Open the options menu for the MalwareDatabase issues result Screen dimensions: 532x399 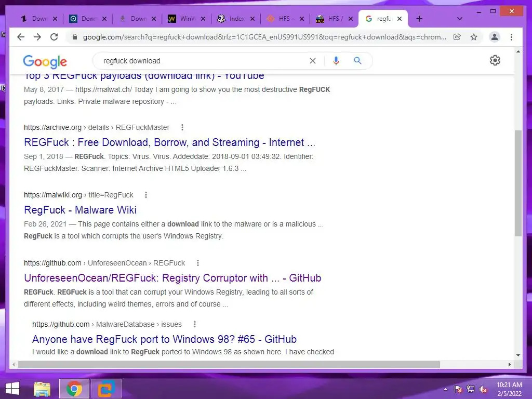pos(194,324)
